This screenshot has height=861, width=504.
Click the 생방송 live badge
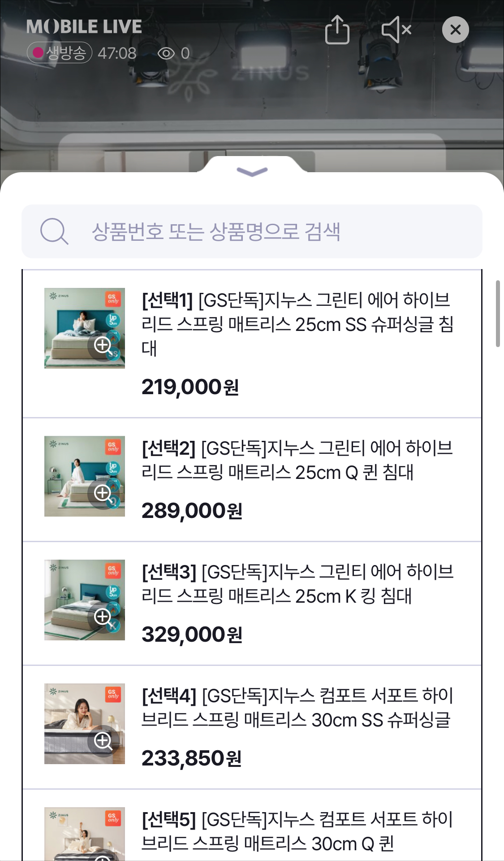pyautogui.click(x=60, y=53)
